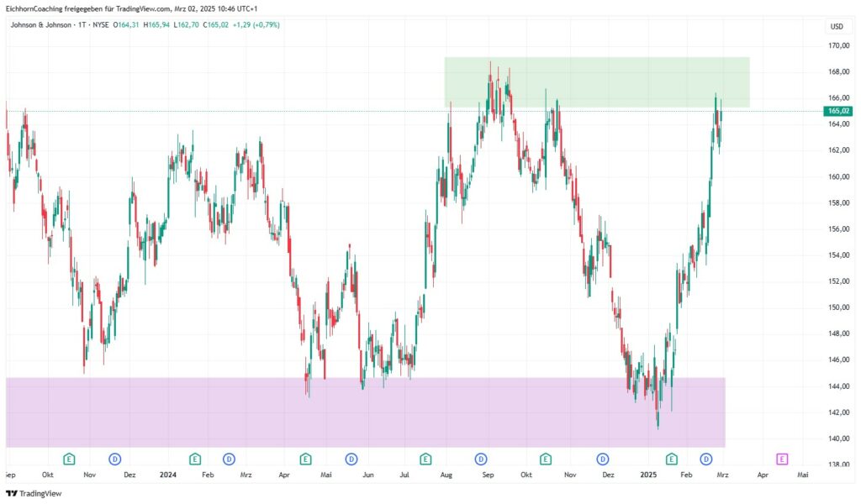Click the 160,00 price axis label
The height and width of the screenshot is (504, 861).
point(838,176)
